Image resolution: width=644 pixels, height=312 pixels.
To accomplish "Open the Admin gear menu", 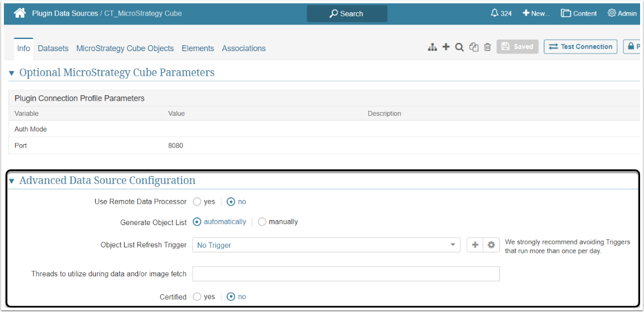I will 622,13.
